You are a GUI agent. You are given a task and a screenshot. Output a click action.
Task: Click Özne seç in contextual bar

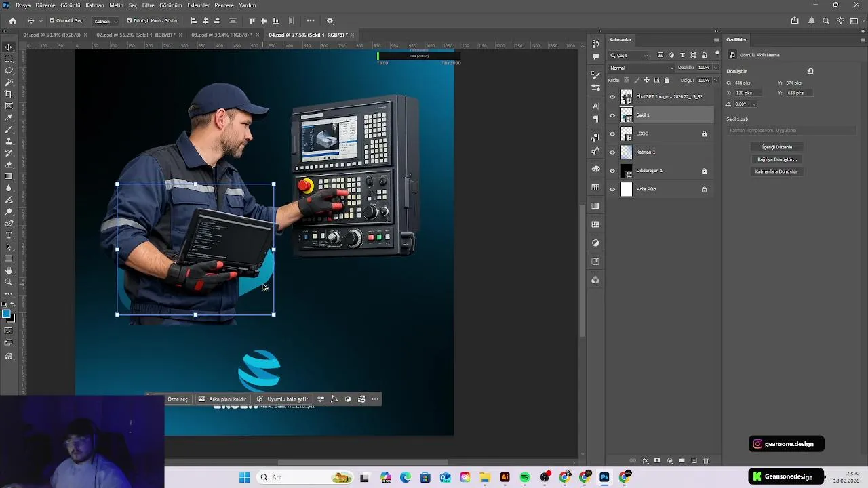(178, 399)
